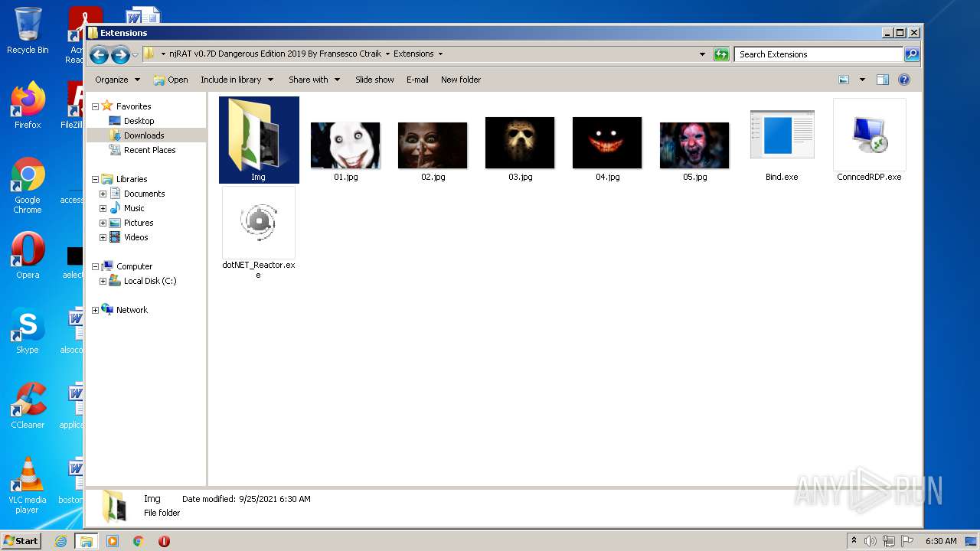This screenshot has height=551, width=980.
Task: Open the media player taskbar icon
Action: pos(113,540)
